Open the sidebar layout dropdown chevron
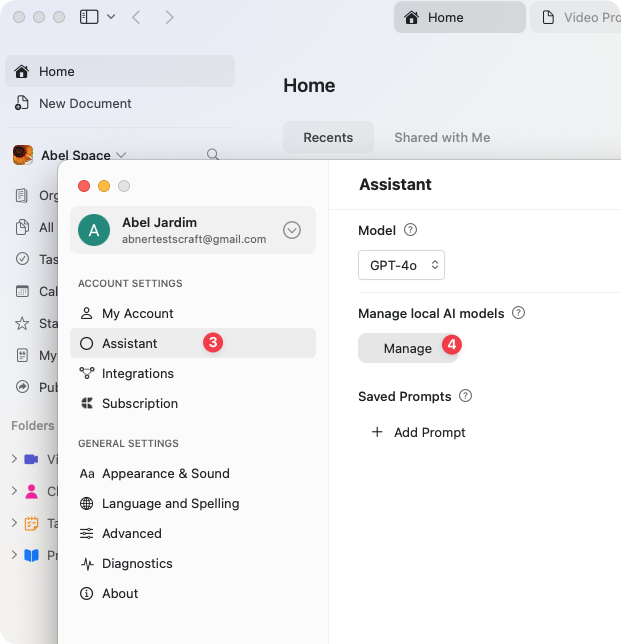621x644 pixels. (x=111, y=17)
